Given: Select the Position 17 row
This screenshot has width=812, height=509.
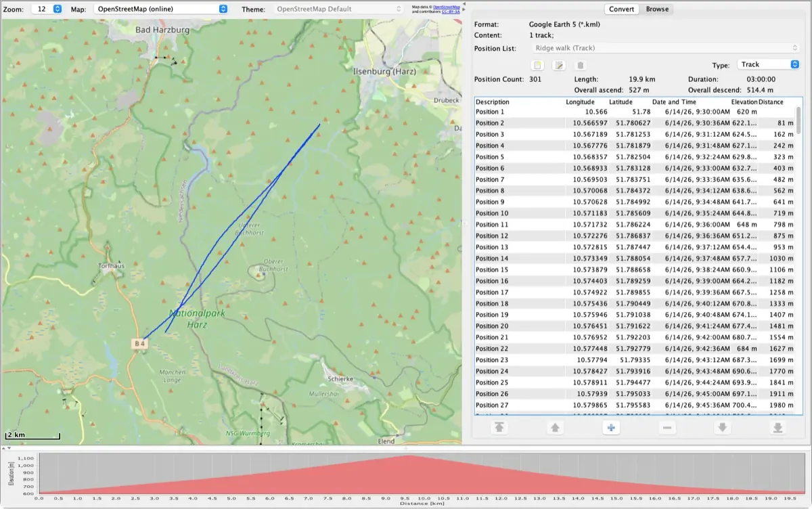Looking at the screenshot, I should 635,292.
